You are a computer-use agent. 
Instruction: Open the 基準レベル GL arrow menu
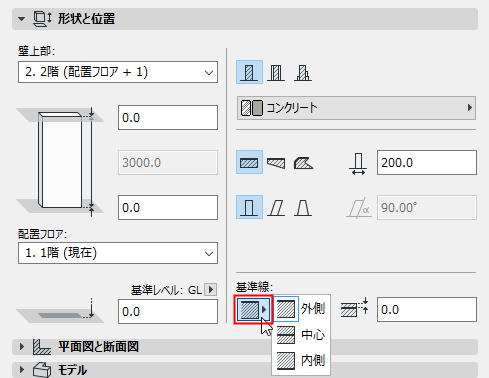tap(211, 289)
